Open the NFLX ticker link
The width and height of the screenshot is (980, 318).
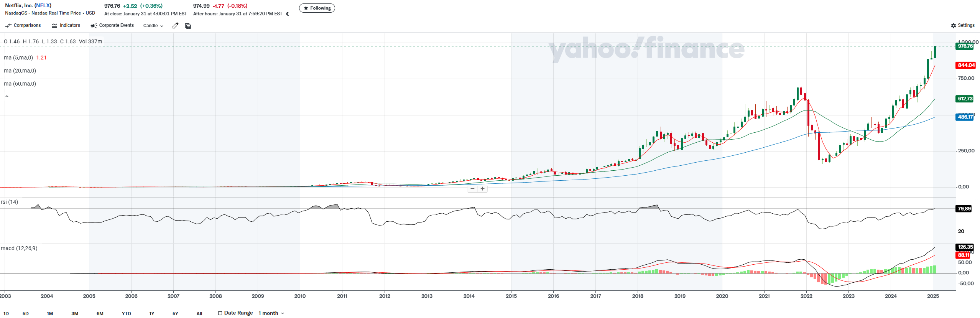click(43, 5)
